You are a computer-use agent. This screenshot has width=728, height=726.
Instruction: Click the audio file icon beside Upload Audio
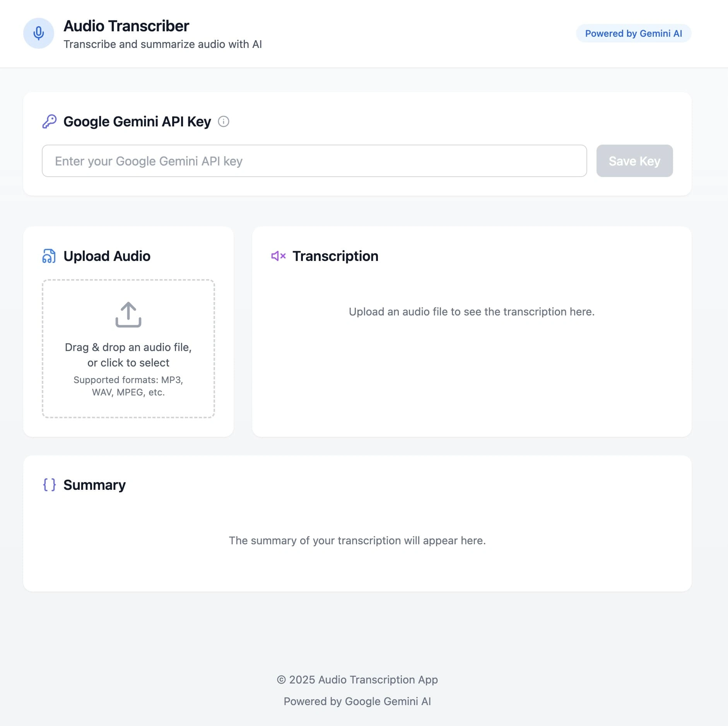point(49,256)
